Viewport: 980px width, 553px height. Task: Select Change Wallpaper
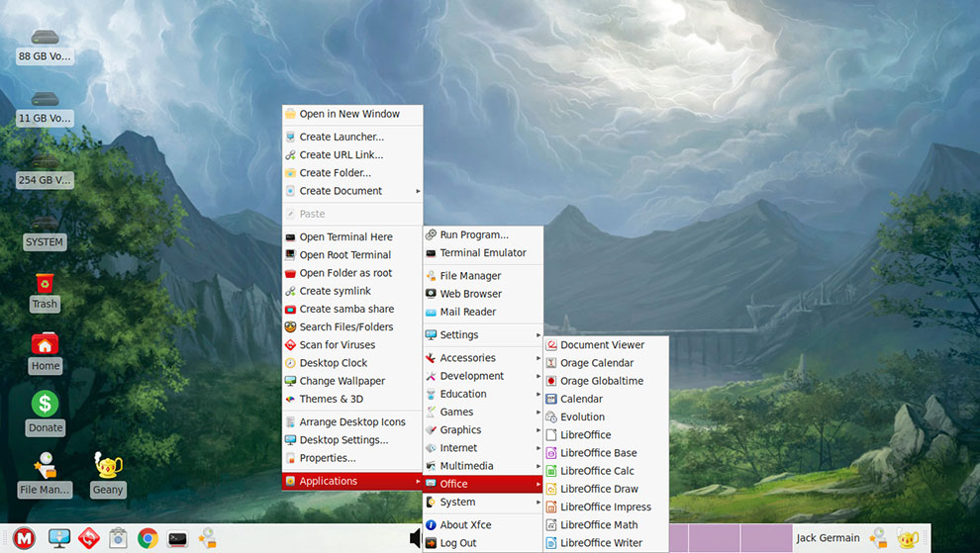(352, 381)
